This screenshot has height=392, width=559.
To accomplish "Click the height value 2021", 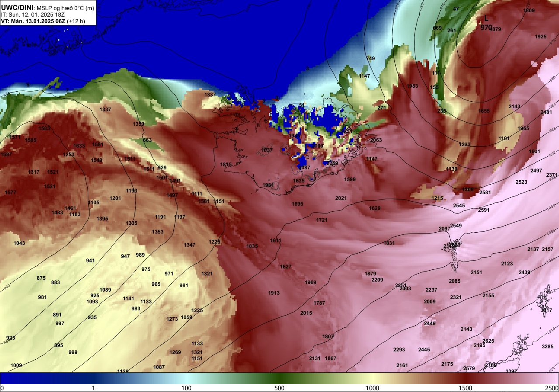I will tap(341, 198).
